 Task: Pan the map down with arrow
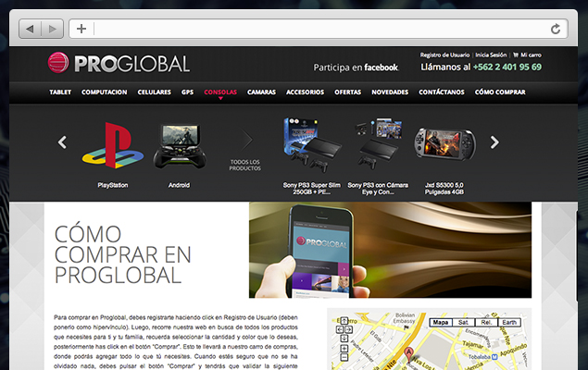click(x=344, y=339)
